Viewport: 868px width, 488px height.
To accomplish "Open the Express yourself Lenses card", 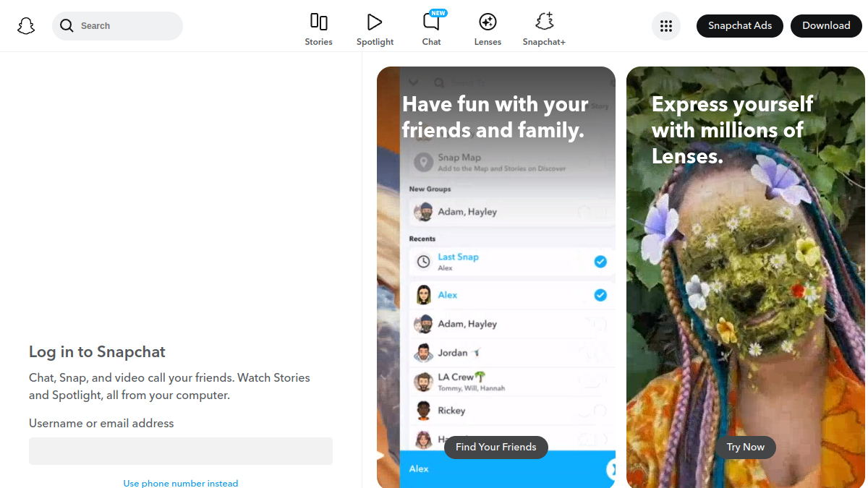I will 746,277.
